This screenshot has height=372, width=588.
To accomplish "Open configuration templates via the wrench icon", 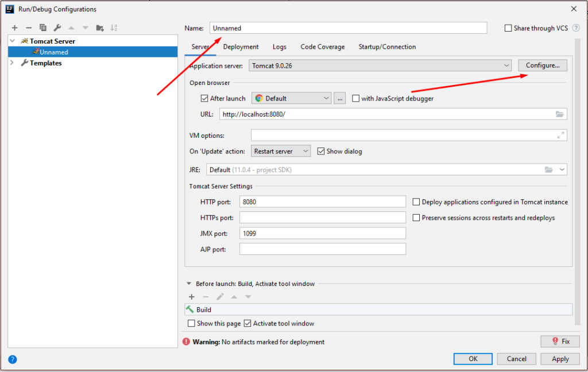I will [57, 28].
